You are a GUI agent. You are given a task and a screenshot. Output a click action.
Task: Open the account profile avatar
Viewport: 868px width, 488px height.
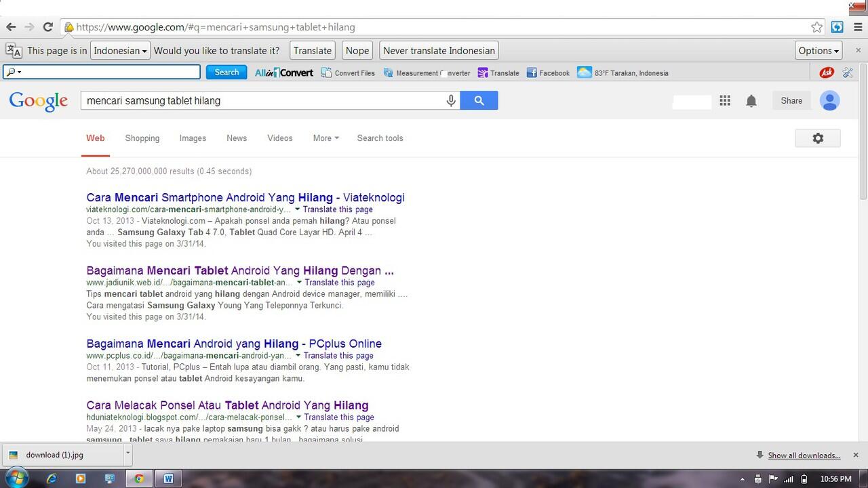pyautogui.click(x=829, y=100)
